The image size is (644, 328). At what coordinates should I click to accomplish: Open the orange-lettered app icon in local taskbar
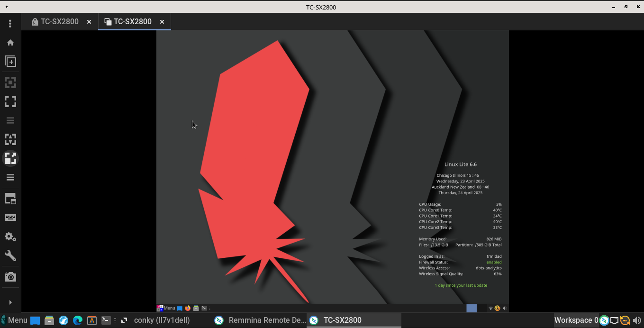click(x=92, y=320)
